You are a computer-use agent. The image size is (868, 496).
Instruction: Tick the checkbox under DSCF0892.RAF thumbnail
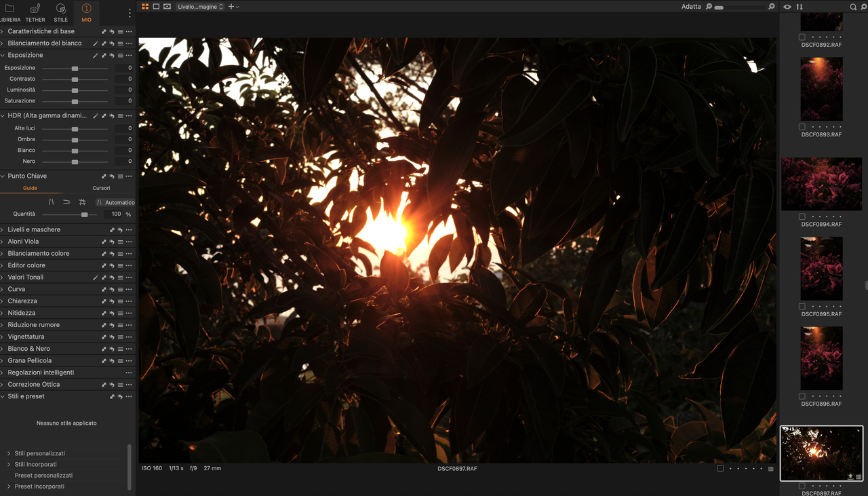click(x=802, y=37)
